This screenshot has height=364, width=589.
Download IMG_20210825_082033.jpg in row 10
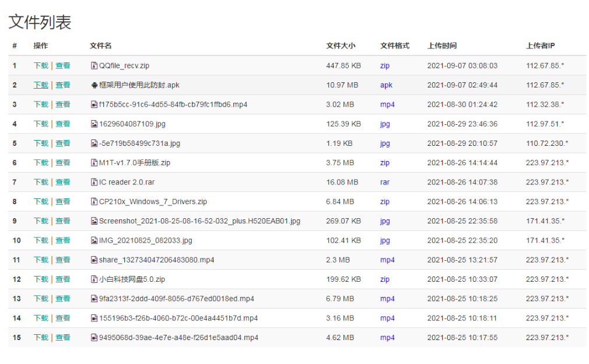pos(41,240)
